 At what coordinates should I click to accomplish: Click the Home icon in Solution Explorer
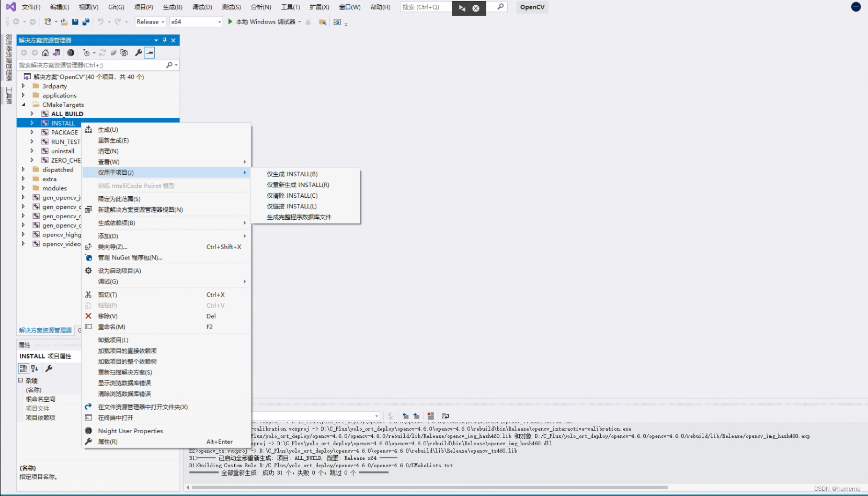pos(45,52)
